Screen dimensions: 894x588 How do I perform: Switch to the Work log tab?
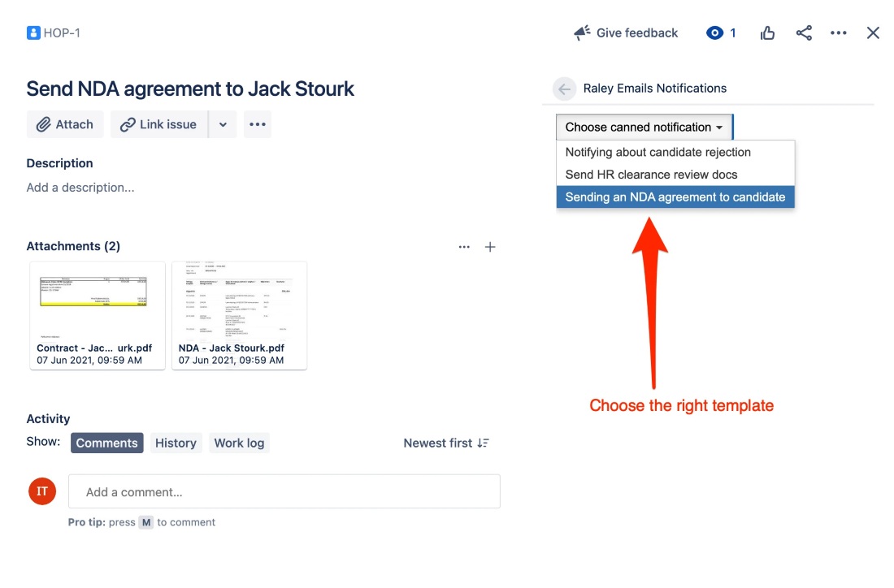[x=239, y=443]
